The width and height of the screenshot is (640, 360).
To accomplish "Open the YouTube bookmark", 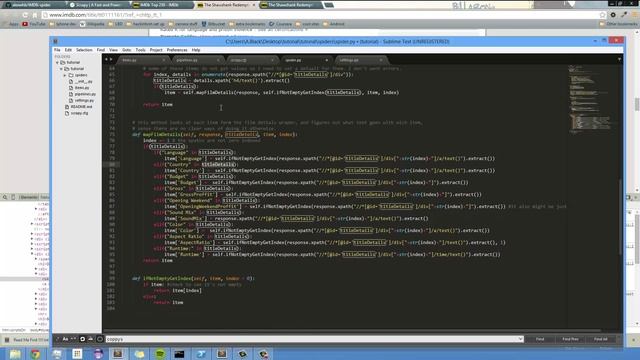I will (x=34, y=24).
